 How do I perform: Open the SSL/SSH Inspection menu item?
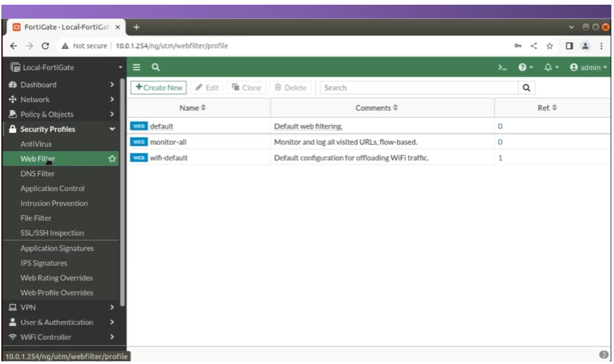tap(52, 233)
